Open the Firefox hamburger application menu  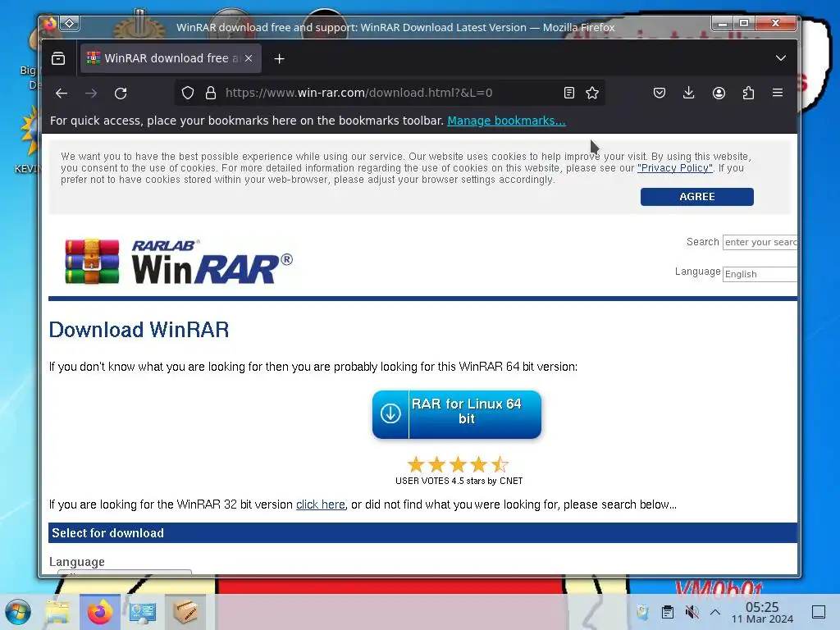coord(778,94)
